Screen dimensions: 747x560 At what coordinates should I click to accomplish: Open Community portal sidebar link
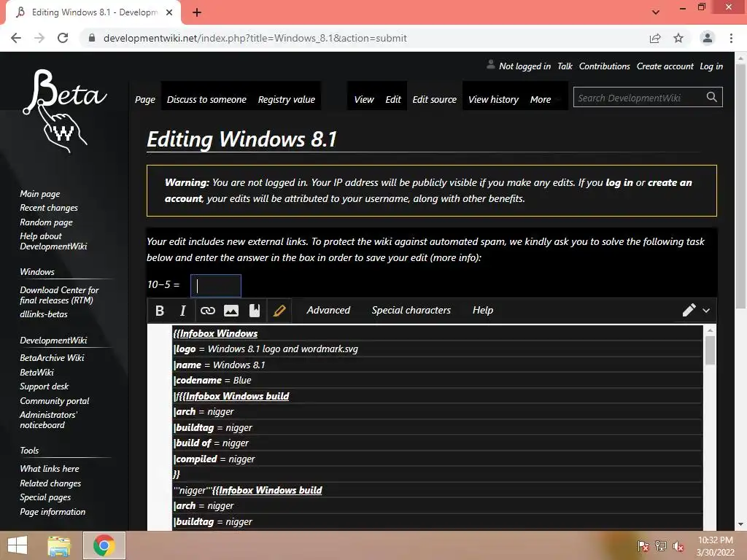tap(54, 401)
